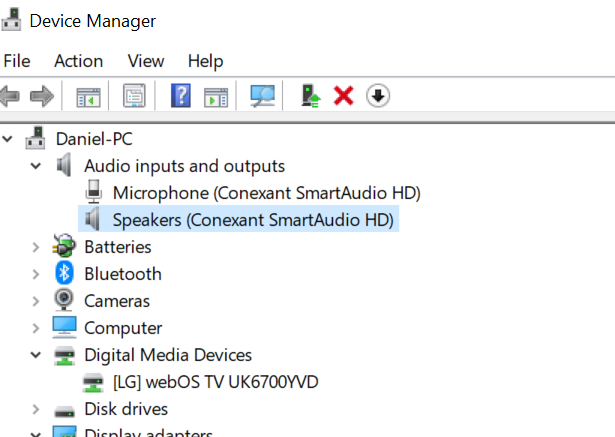615x437 pixels.
Task: Select Microphone (Conexant SmartAudio HD) device
Action: (266, 192)
